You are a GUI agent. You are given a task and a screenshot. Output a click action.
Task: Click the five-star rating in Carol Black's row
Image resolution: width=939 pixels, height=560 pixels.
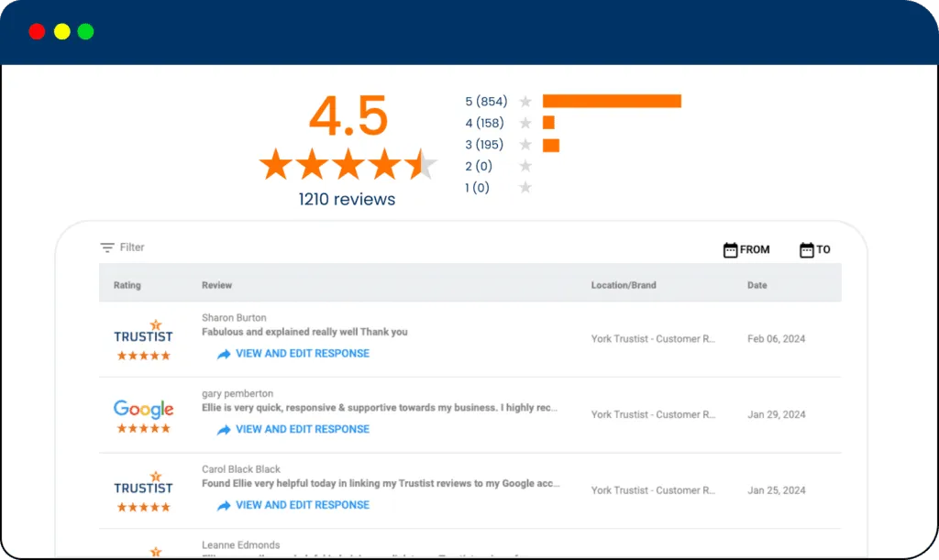click(x=144, y=508)
